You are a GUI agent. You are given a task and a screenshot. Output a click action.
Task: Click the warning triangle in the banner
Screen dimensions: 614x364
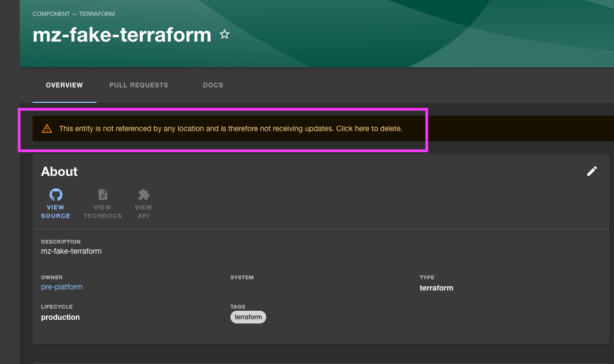click(x=46, y=128)
